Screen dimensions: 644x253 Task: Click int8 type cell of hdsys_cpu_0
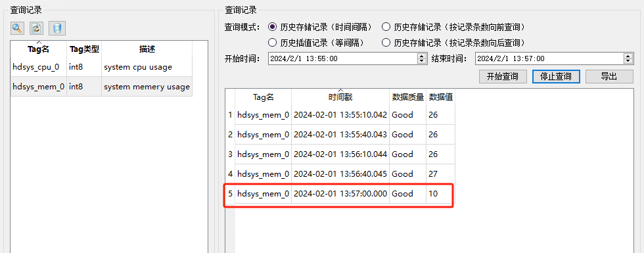point(84,67)
